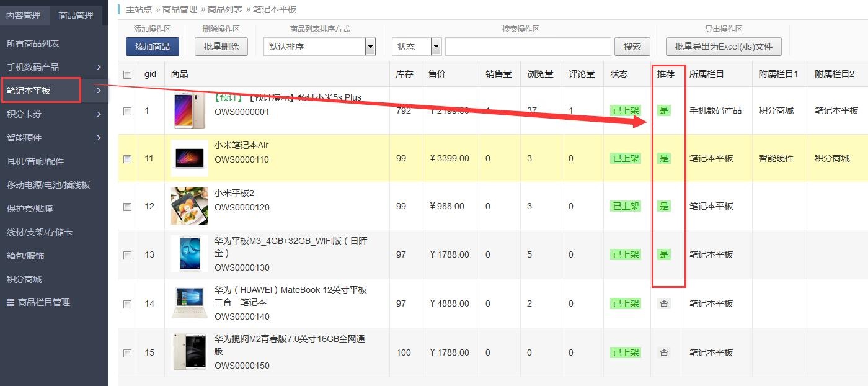Tick the checkbox for gid 11 row
This screenshot has height=386, width=868.
coord(128,159)
